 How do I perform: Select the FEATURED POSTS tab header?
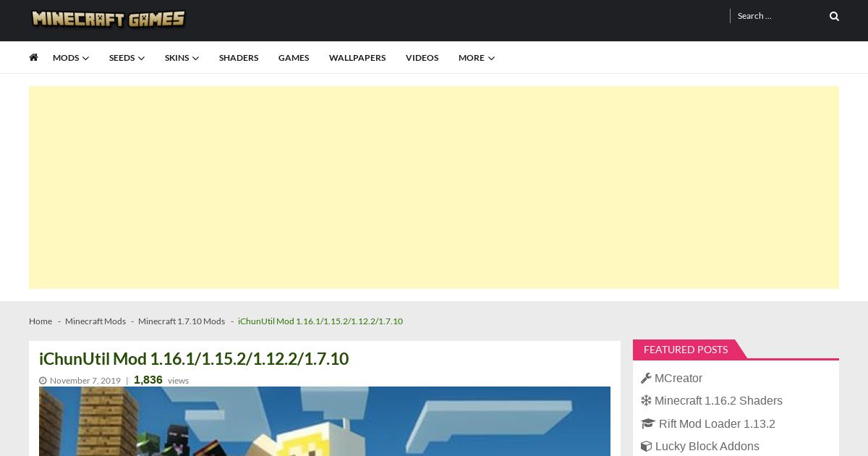(x=686, y=350)
